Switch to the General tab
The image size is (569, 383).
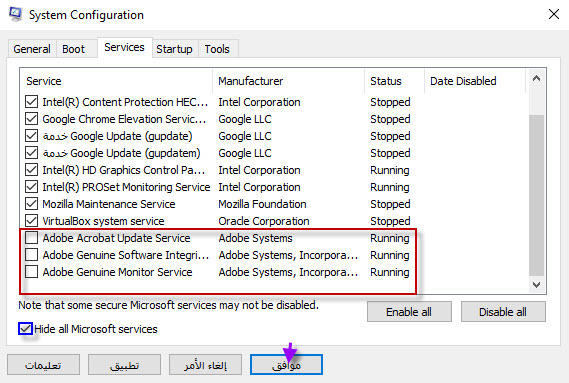point(32,49)
